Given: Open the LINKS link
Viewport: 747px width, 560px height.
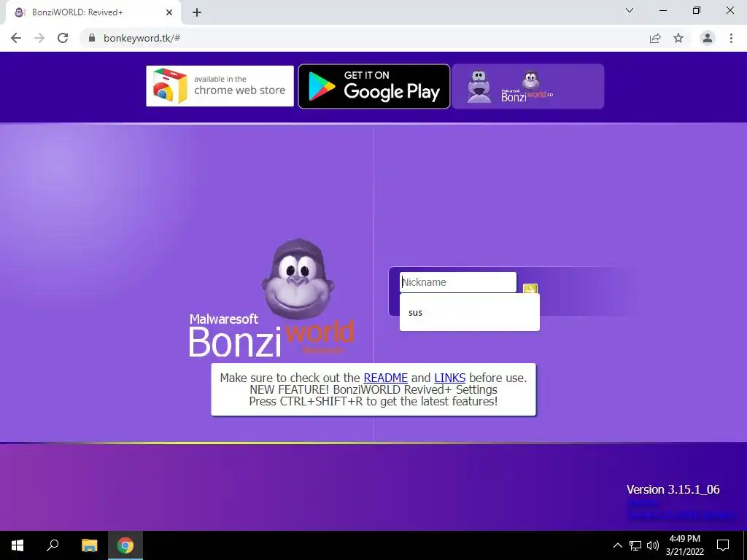Looking at the screenshot, I should [449, 378].
